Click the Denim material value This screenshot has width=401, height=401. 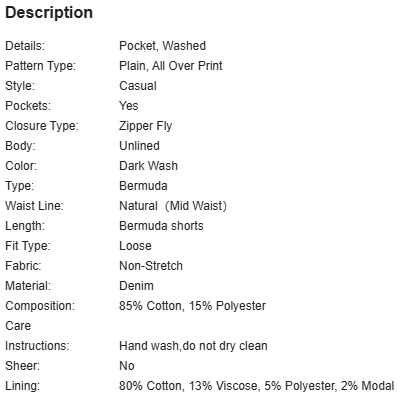pos(136,286)
